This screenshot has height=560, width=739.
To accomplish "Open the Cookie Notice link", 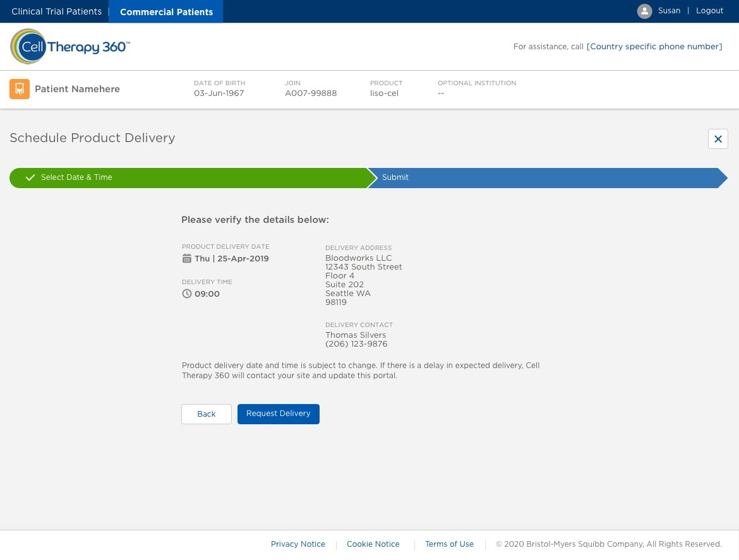I will (373, 544).
